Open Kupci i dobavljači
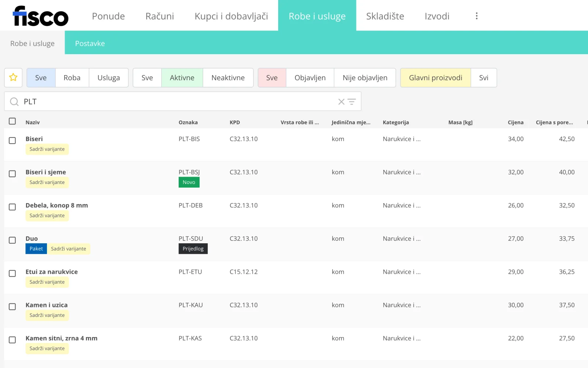Screen dimensions: 588x368 [x=231, y=16]
